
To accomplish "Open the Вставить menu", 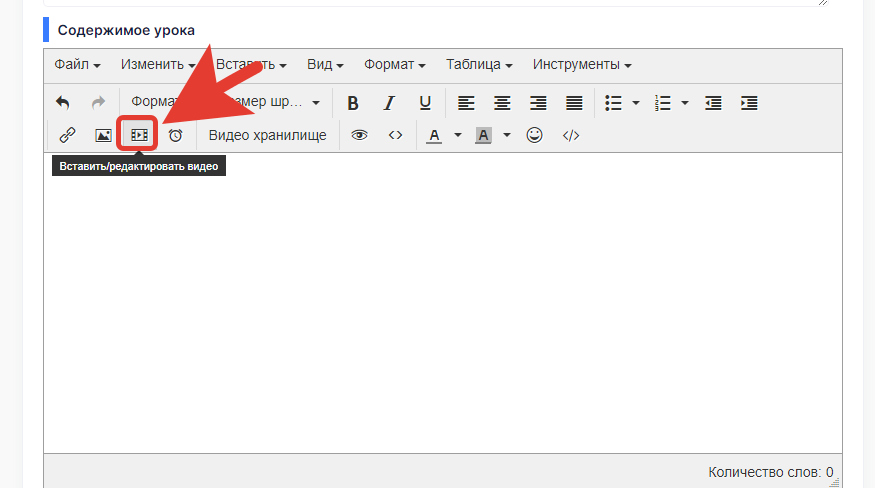I will tap(251, 65).
